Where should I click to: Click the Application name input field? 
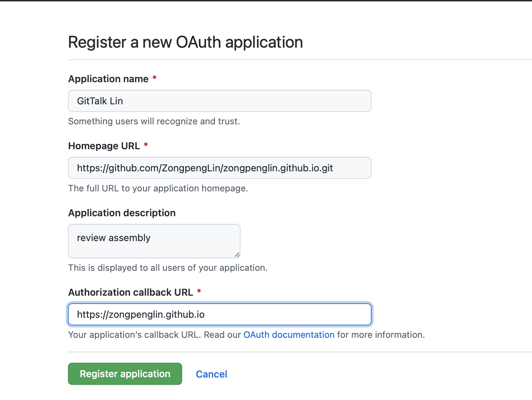coord(219,101)
